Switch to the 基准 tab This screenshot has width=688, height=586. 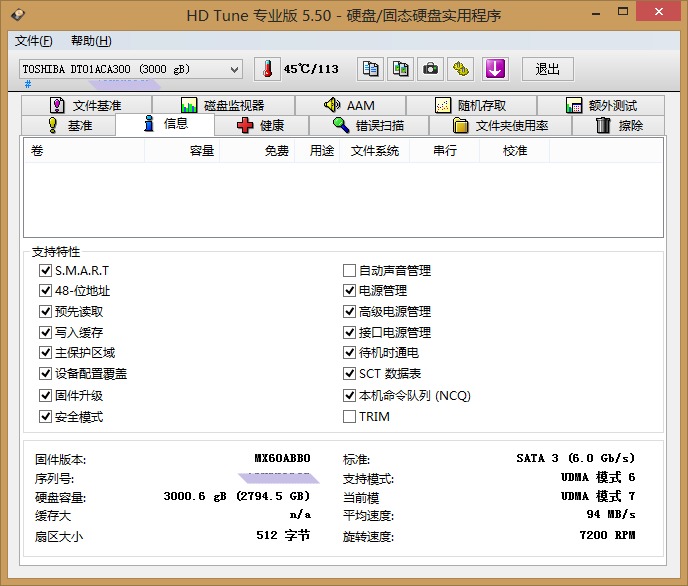click(68, 125)
